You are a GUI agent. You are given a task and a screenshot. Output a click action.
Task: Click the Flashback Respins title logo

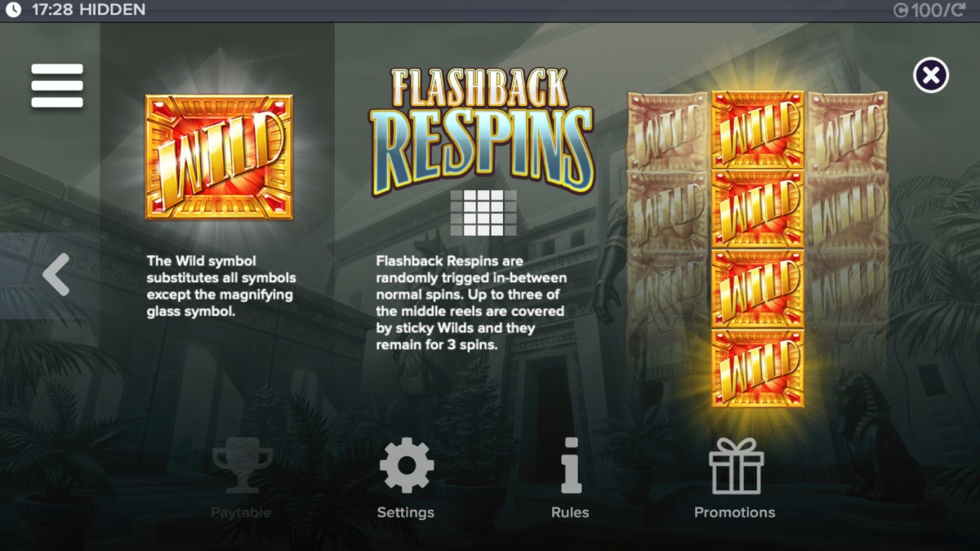click(482, 131)
